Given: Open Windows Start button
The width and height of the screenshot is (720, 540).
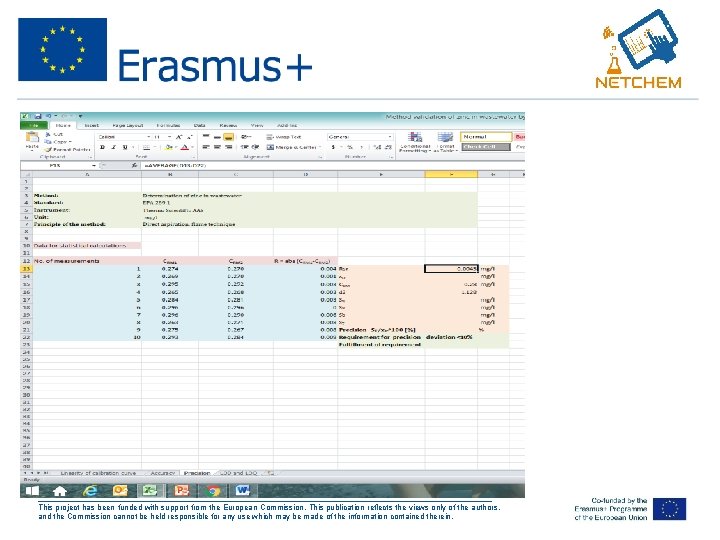Looking at the screenshot, I should tap(32, 491).
